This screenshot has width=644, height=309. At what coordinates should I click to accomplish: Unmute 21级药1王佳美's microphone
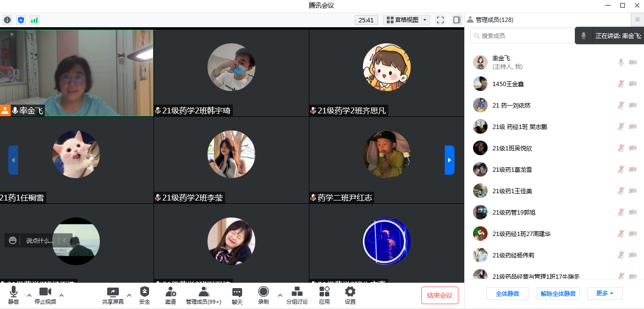(x=621, y=191)
